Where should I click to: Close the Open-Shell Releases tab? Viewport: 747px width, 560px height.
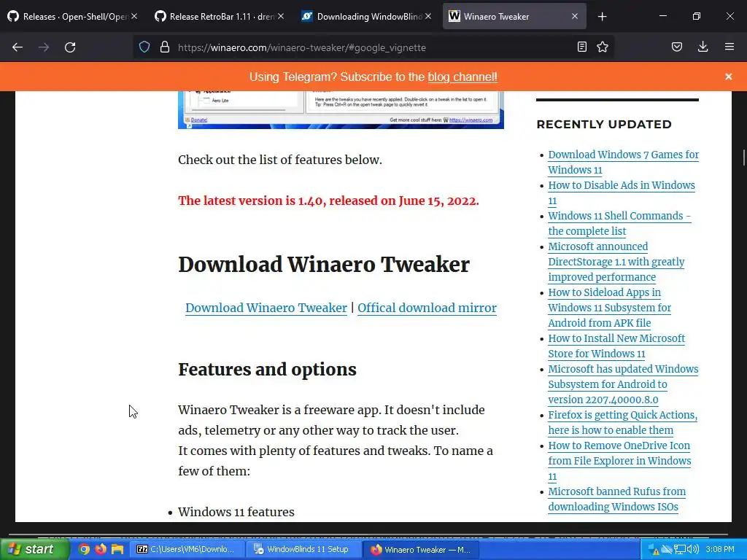[134, 16]
